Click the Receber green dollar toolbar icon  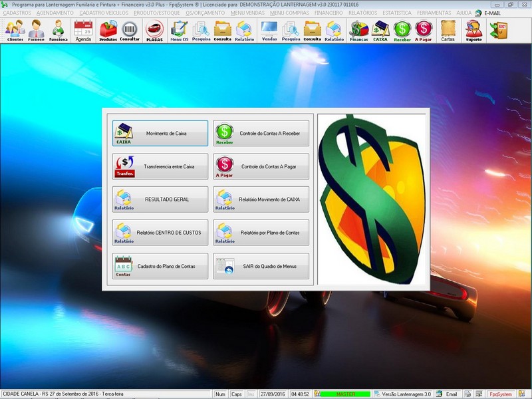pos(402,30)
